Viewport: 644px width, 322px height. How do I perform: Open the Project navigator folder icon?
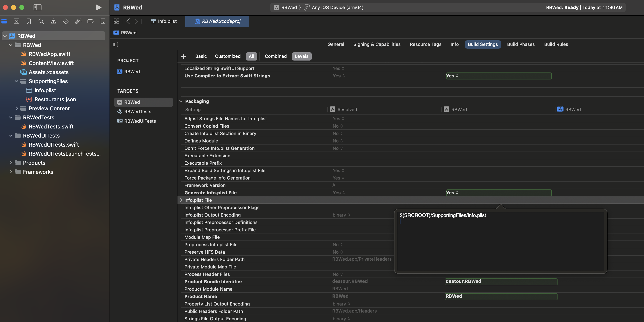click(x=4, y=21)
